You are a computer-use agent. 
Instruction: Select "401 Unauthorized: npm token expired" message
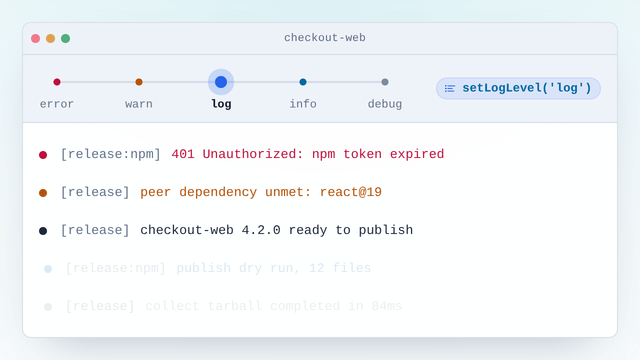click(x=308, y=154)
